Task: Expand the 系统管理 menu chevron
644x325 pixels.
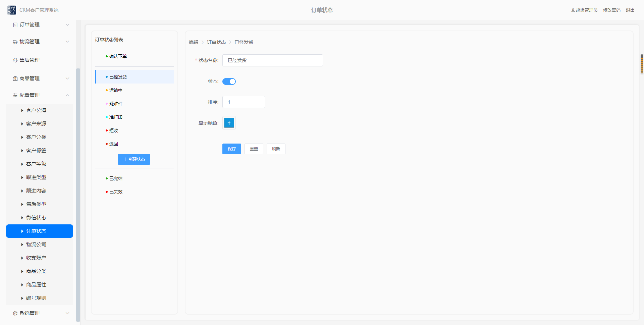Action: (x=67, y=313)
